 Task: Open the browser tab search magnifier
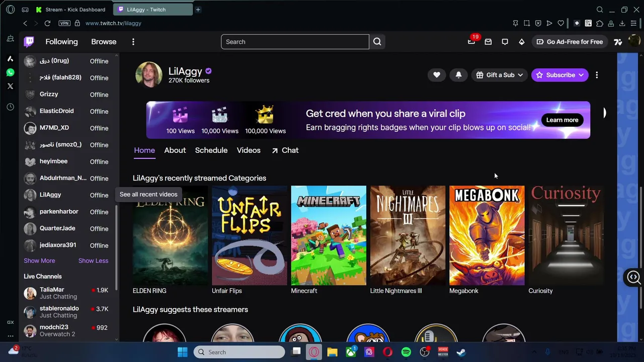[x=600, y=10]
